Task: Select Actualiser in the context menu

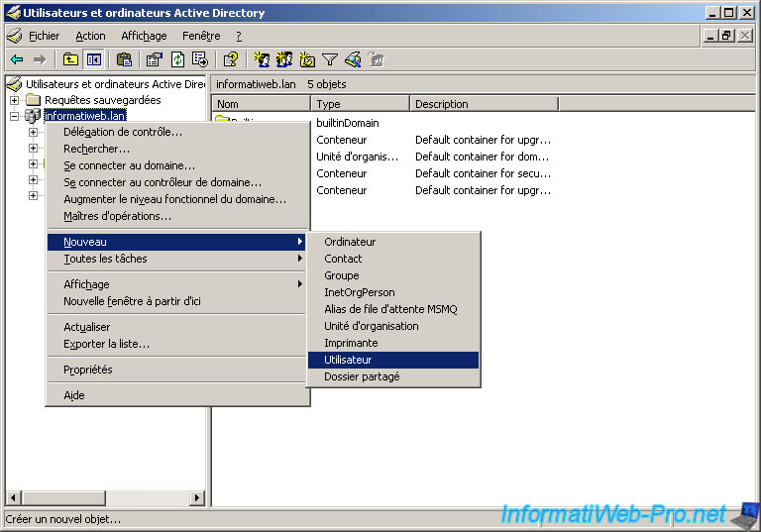Action: 176,327
